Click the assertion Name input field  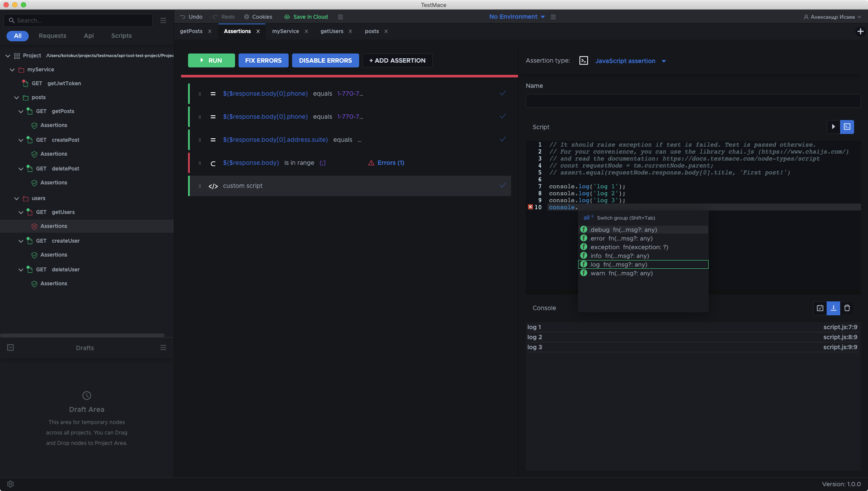click(693, 101)
